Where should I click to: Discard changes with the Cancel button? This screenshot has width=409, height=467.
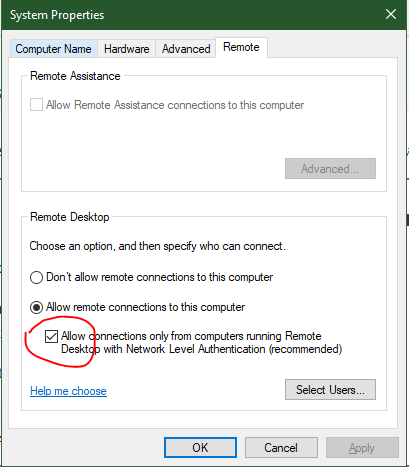281,448
